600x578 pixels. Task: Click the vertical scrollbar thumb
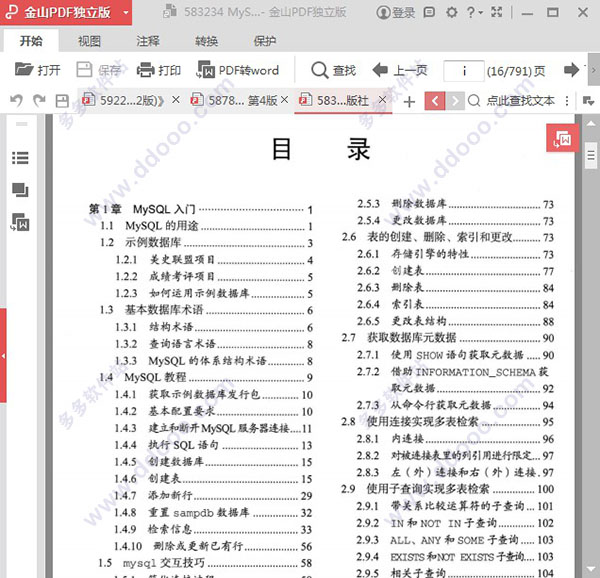[591, 155]
